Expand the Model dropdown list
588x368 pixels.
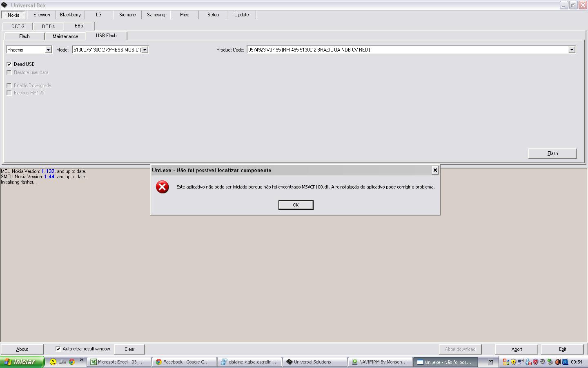pyautogui.click(x=144, y=50)
